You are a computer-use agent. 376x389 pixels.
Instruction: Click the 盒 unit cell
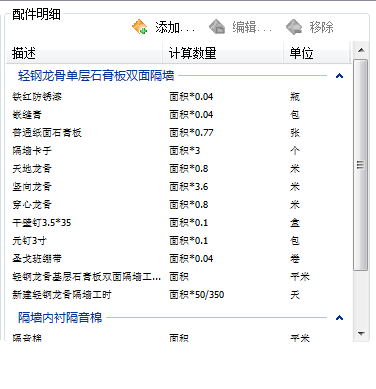[295, 223]
